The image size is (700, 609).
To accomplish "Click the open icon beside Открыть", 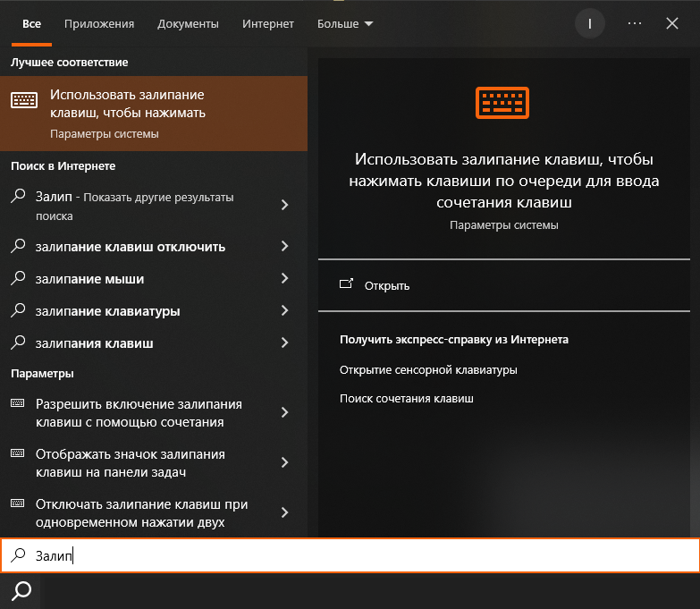I will pos(347,284).
